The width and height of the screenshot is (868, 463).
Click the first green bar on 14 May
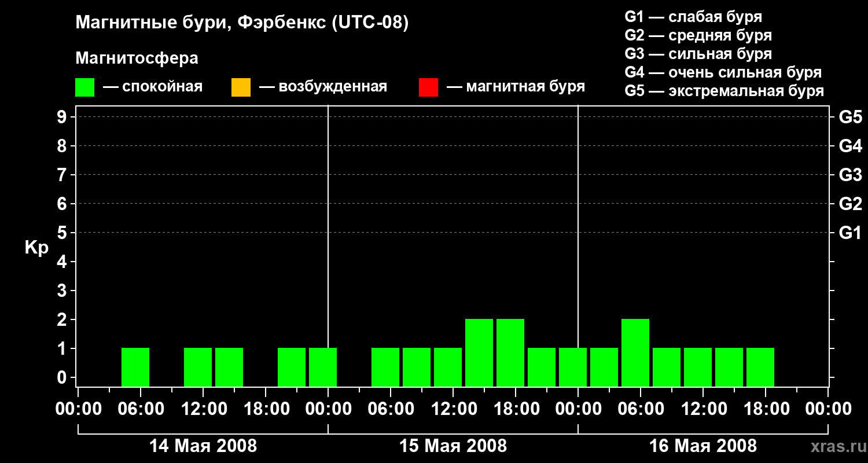click(x=135, y=367)
